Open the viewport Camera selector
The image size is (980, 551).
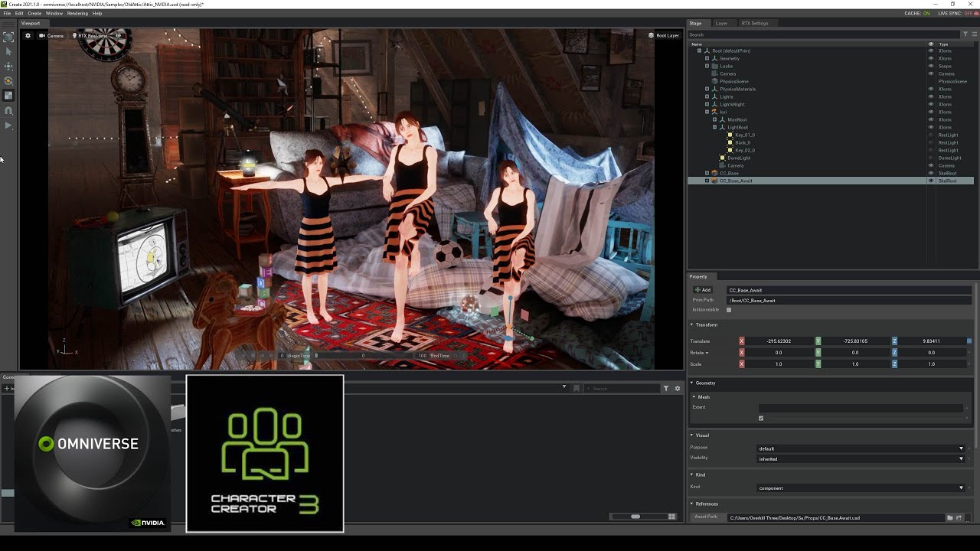coord(51,35)
